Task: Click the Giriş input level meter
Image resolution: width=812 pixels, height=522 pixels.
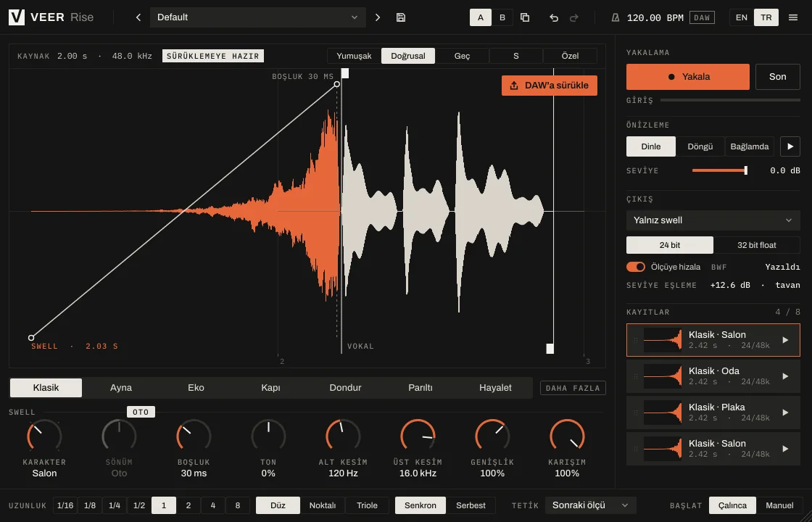Action: pyautogui.click(x=730, y=101)
